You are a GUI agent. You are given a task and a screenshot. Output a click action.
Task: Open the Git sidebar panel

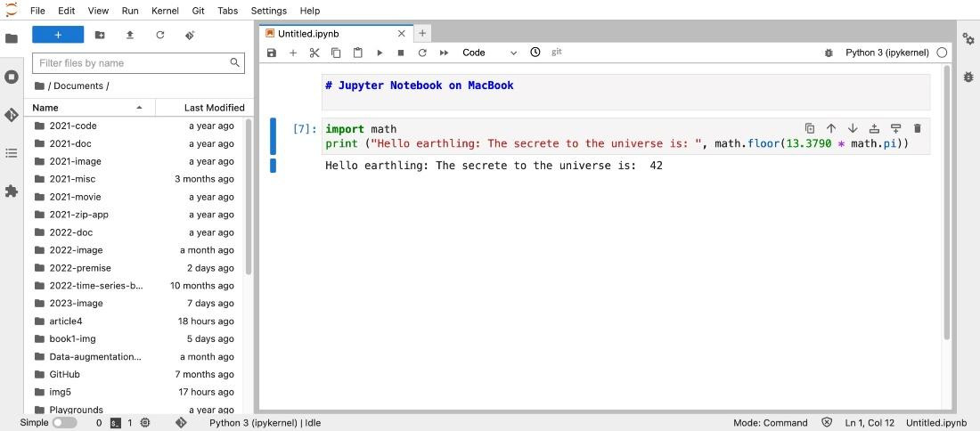tap(12, 115)
